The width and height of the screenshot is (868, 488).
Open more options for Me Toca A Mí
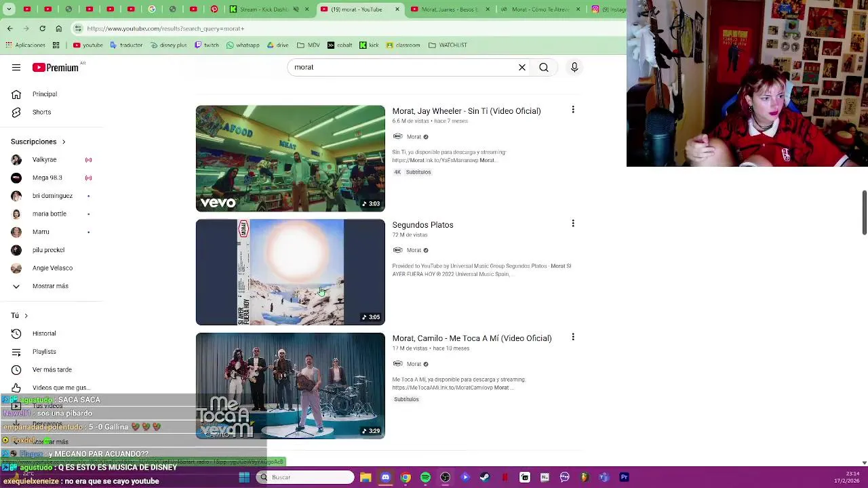[x=573, y=337]
